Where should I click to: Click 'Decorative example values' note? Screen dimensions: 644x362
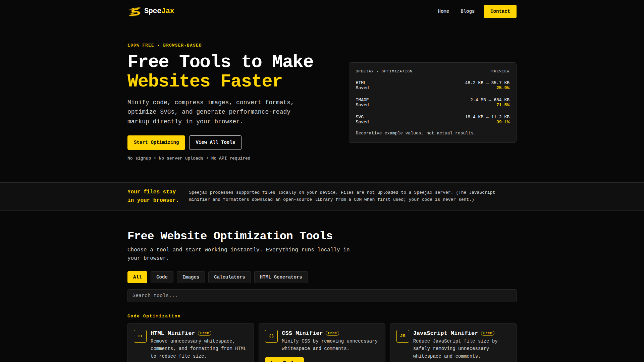[x=416, y=133]
